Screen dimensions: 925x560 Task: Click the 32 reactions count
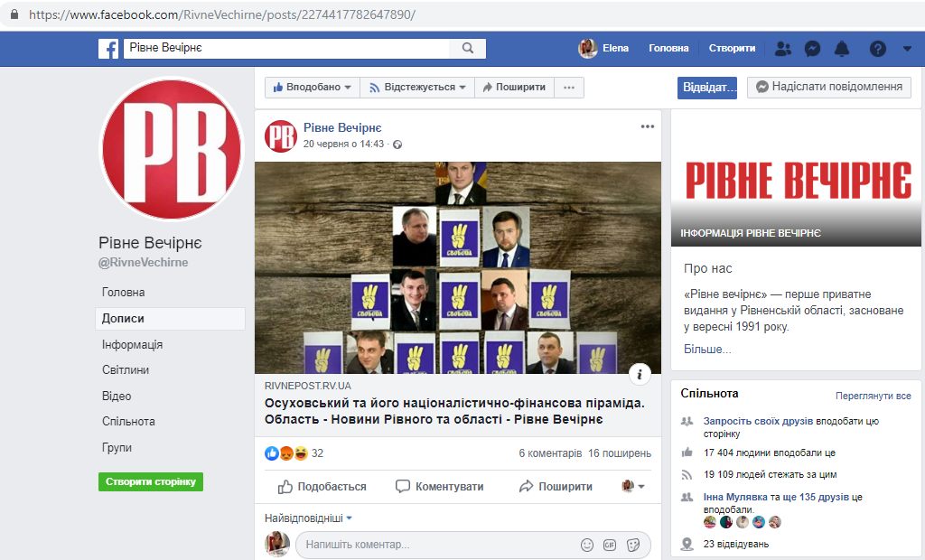(317, 453)
